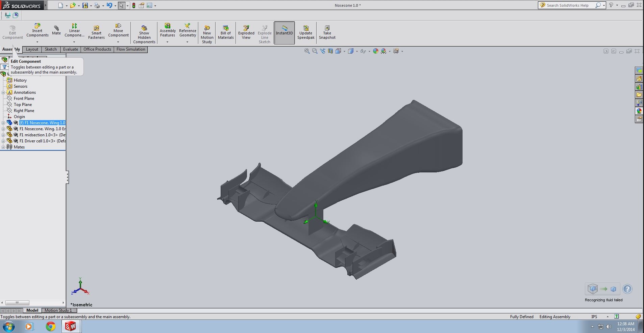This screenshot has height=333, width=644.
Task: Create a New Motion Study
Action: [x=207, y=35]
